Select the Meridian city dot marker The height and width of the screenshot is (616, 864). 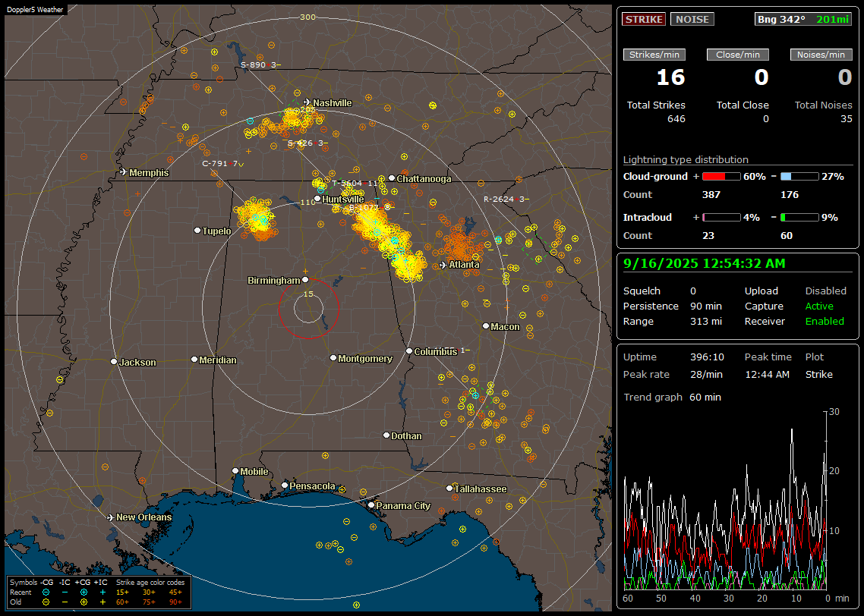click(194, 360)
